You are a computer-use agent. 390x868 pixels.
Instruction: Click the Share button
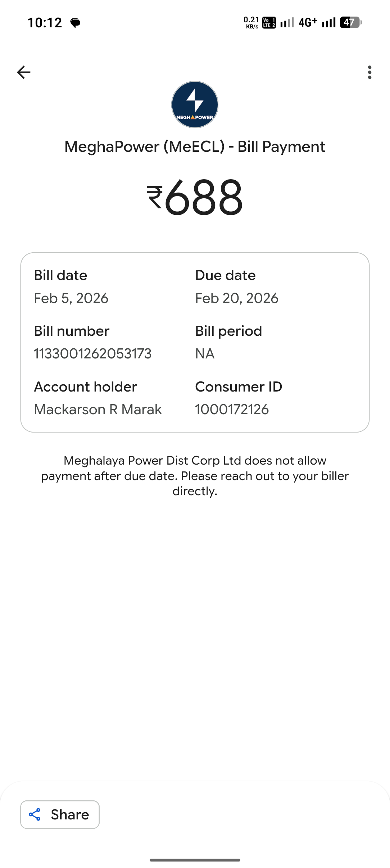pyautogui.click(x=60, y=814)
